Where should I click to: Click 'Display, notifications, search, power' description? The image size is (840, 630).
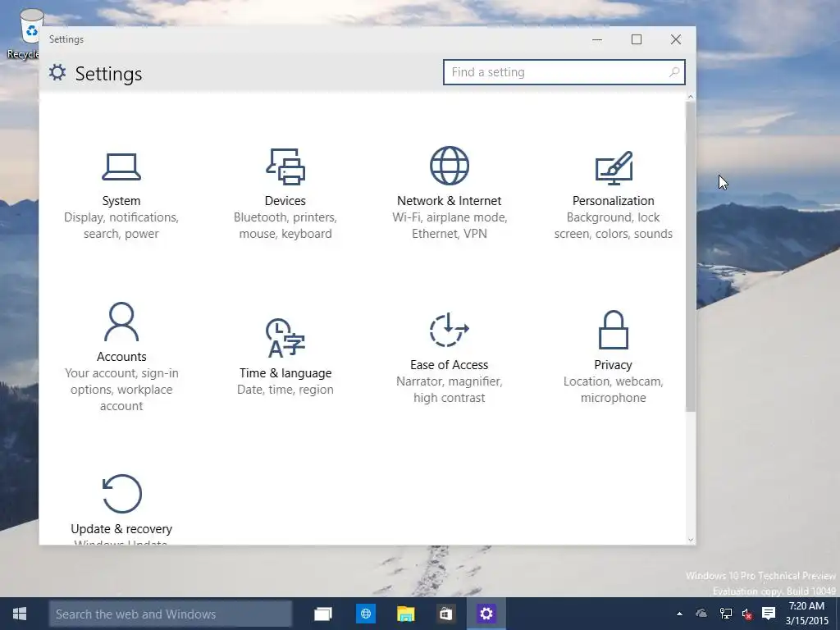coord(121,226)
